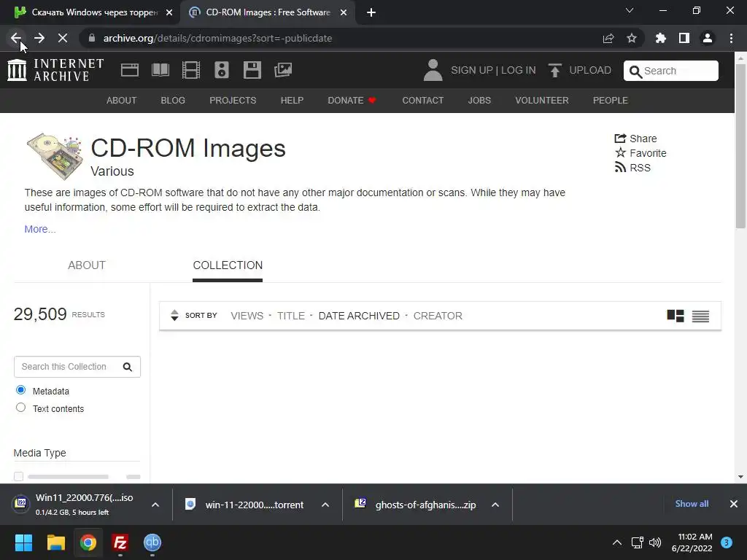Click the Internet Archive search box
This screenshot has width=747, height=560.
pos(671,71)
